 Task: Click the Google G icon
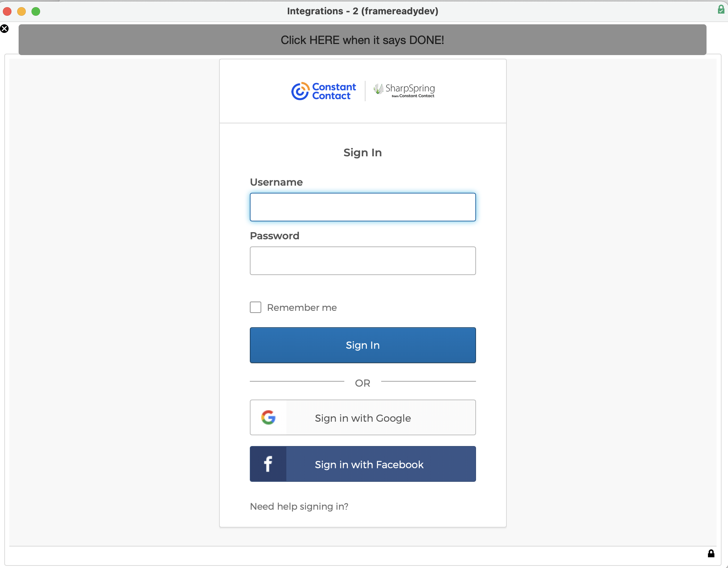coord(268,417)
